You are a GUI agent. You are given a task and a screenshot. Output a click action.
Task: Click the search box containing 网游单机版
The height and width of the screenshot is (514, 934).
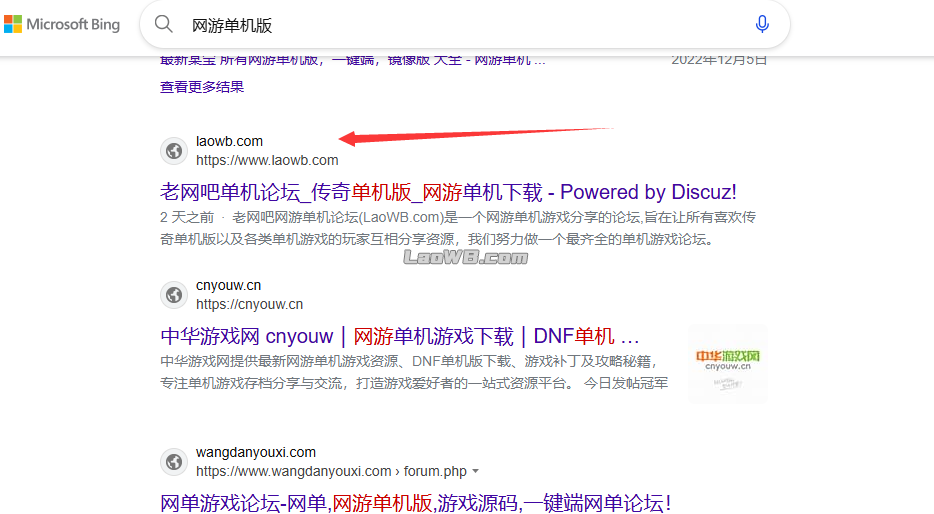[465, 25]
